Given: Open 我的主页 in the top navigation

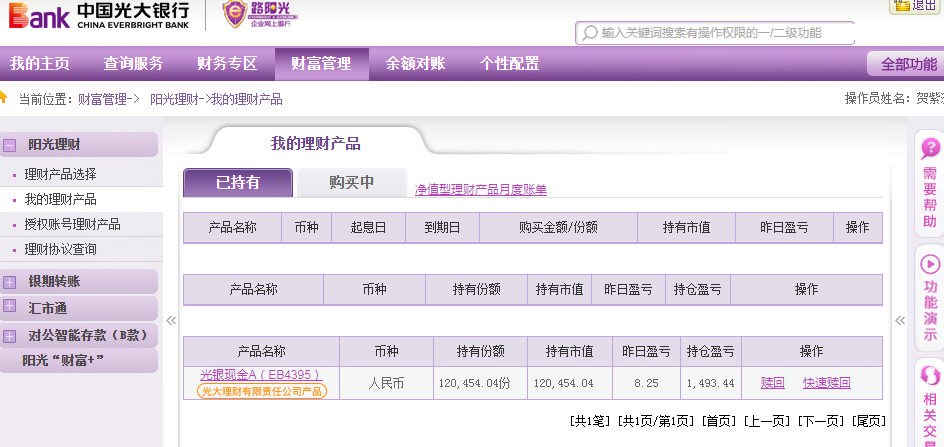Looking at the screenshot, I should click(x=40, y=63).
